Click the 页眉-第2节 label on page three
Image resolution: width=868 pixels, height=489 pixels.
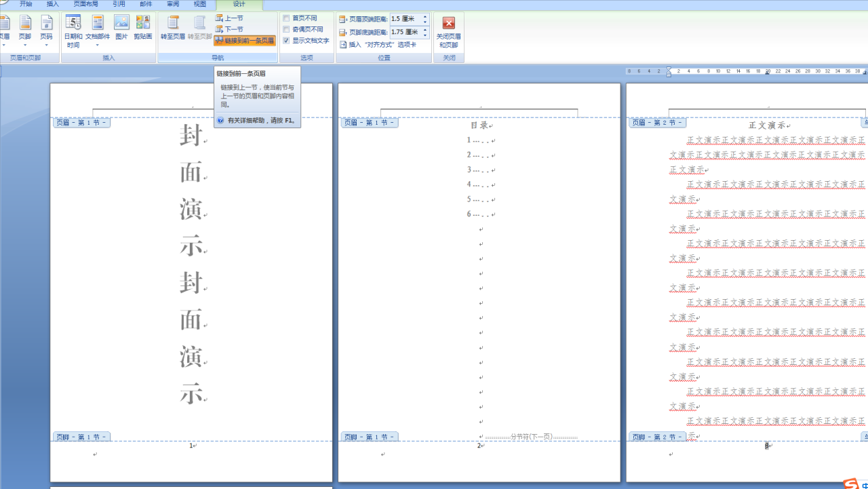(657, 123)
